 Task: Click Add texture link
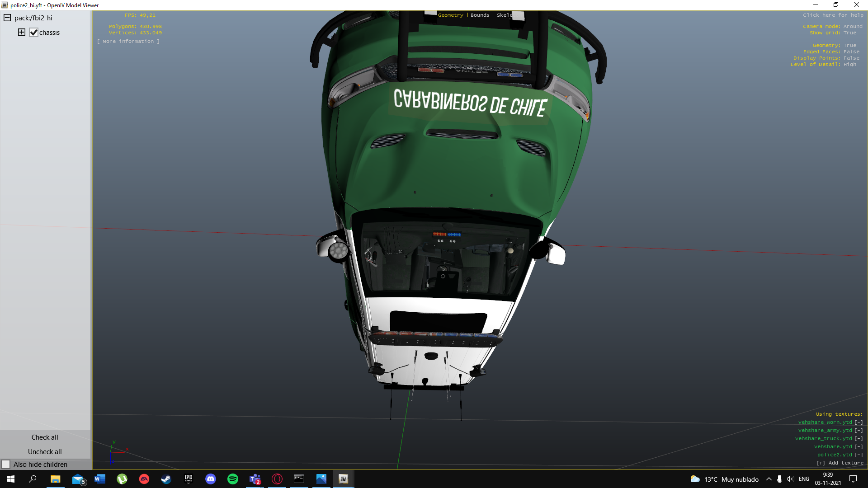[840, 463]
